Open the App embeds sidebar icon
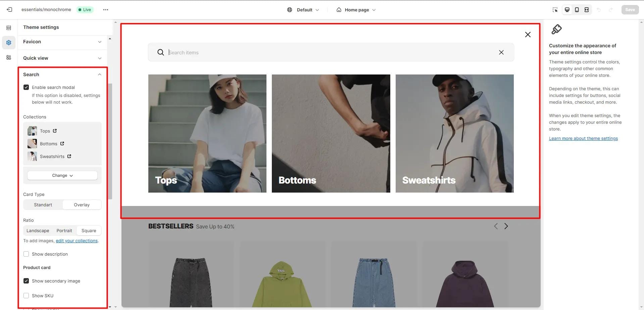Screen dimensions: 644x310 pos(9,57)
